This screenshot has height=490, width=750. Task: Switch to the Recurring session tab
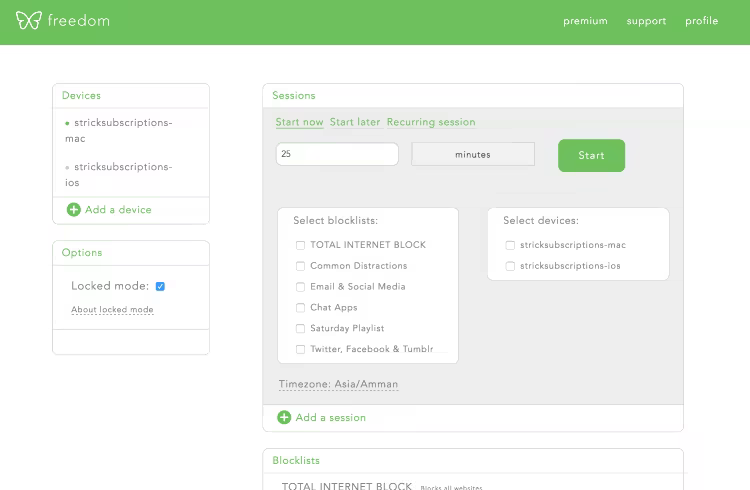[x=431, y=122]
